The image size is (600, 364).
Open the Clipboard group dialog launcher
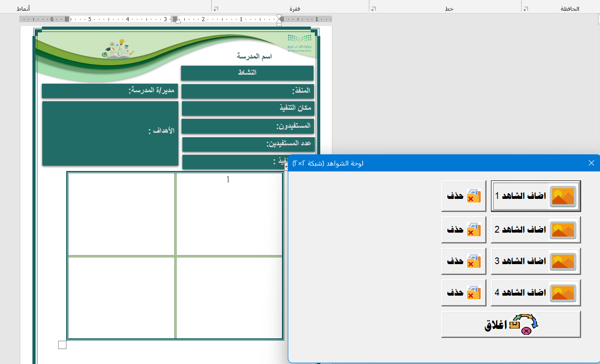point(526,9)
